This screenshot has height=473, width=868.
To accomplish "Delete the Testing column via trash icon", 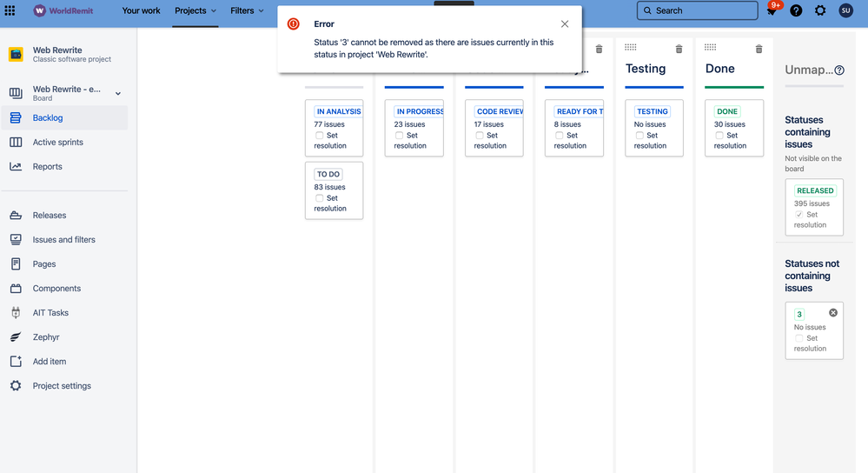I will click(x=679, y=50).
